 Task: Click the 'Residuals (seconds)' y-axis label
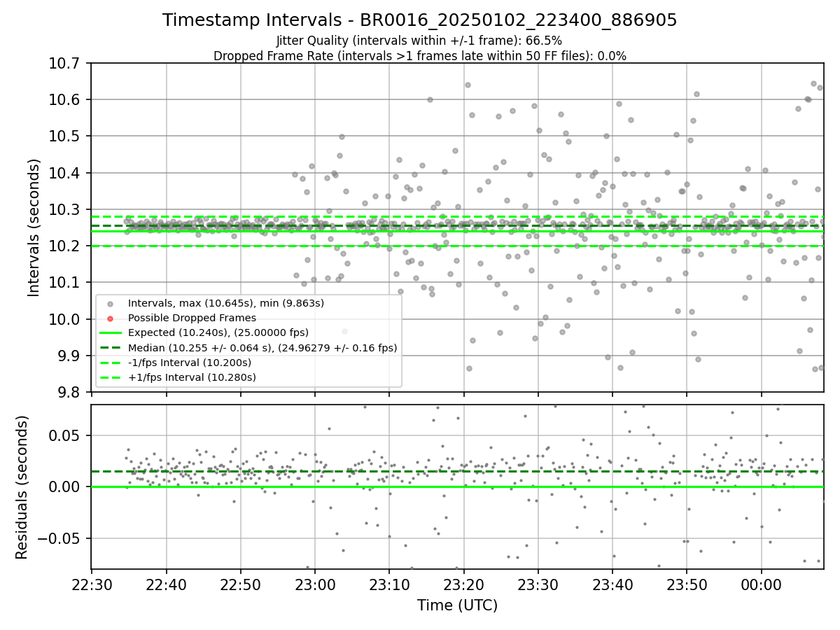pyautogui.click(x=22, y=487)
